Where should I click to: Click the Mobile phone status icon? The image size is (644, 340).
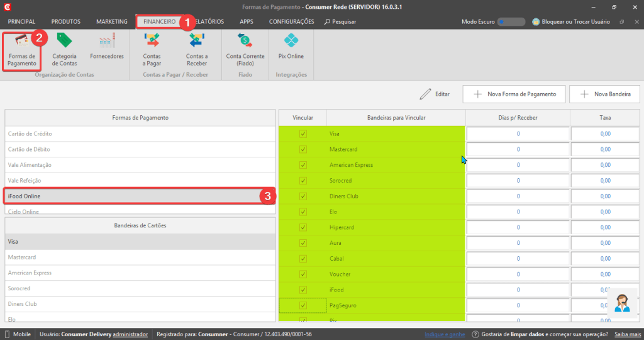pyautogui.click(x=7, y=334)
